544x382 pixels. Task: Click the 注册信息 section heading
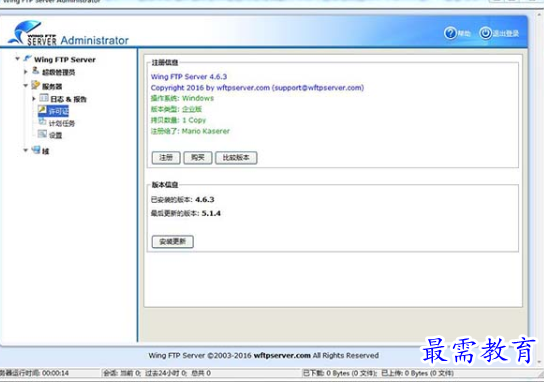[x=165, y=62]
